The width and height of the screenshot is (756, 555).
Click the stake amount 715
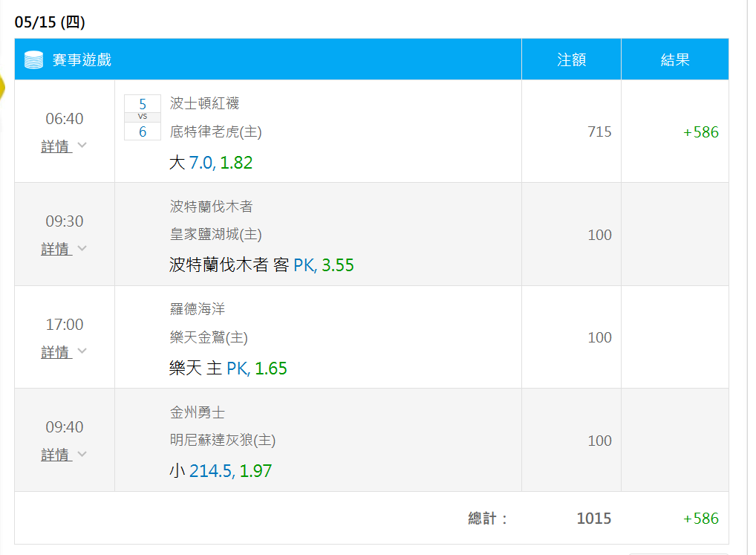tap(599, 132)
